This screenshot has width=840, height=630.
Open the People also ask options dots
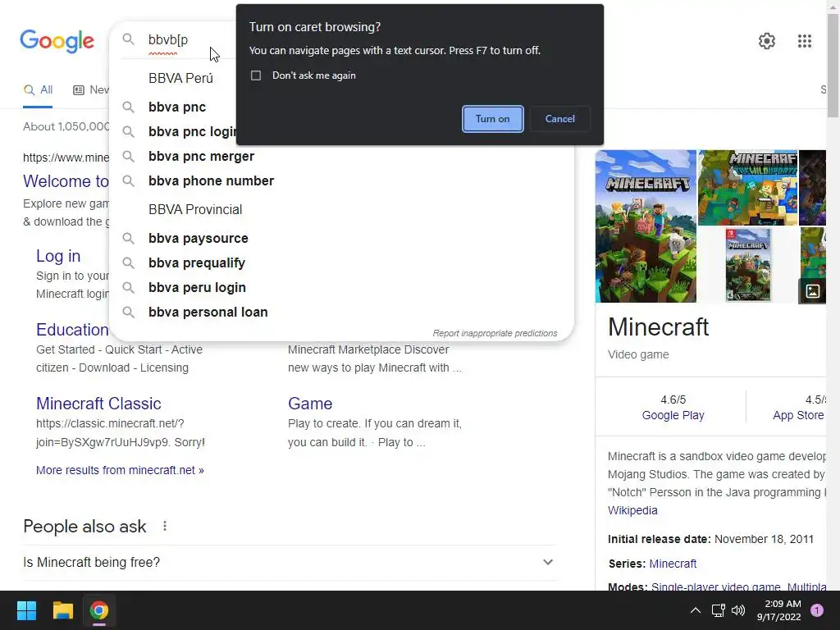(165, 526)
